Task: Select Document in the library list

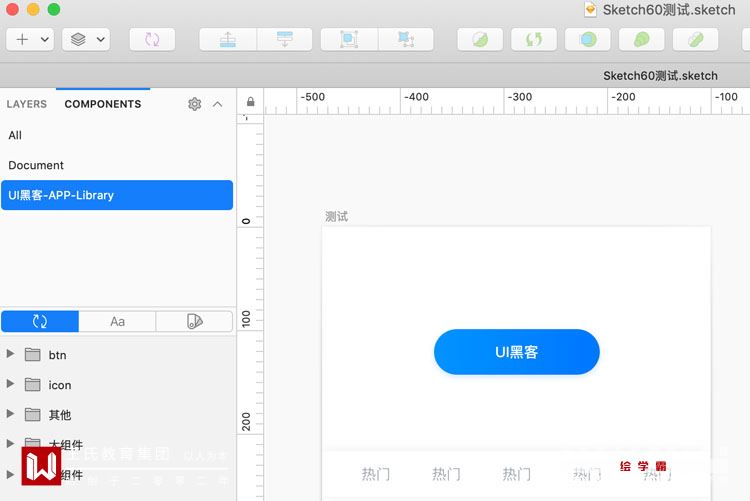Action: (117, 165)
